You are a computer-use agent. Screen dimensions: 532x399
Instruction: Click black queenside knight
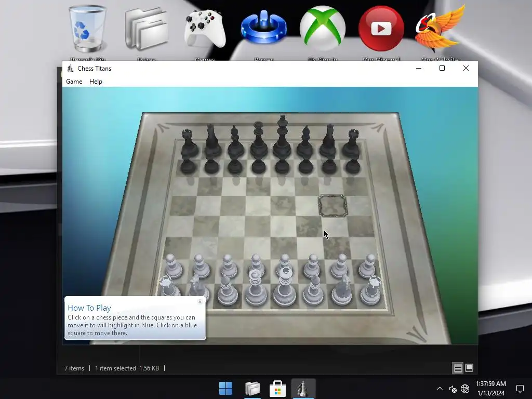(212, 141)
